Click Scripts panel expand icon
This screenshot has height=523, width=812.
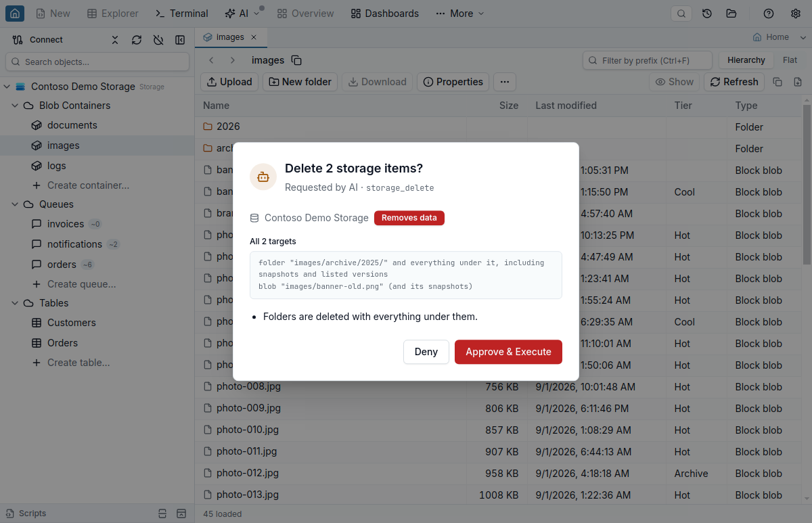click(181, 514)
